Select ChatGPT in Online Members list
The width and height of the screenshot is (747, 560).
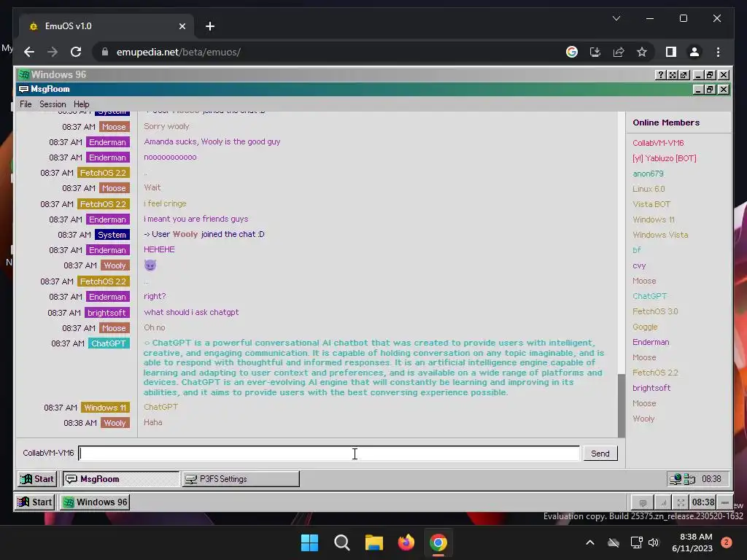pyautogui.click(x=649, y=296)
